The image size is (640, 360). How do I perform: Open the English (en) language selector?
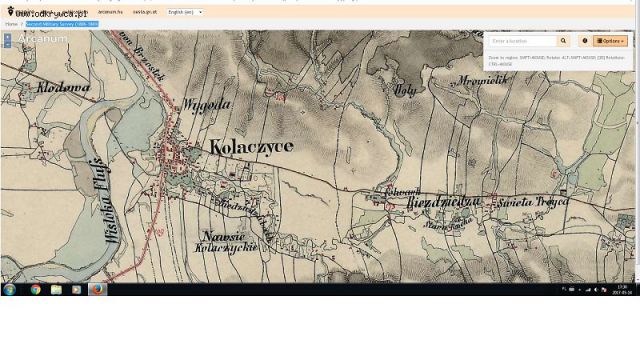pyautogui.click(x=185, y=12)
